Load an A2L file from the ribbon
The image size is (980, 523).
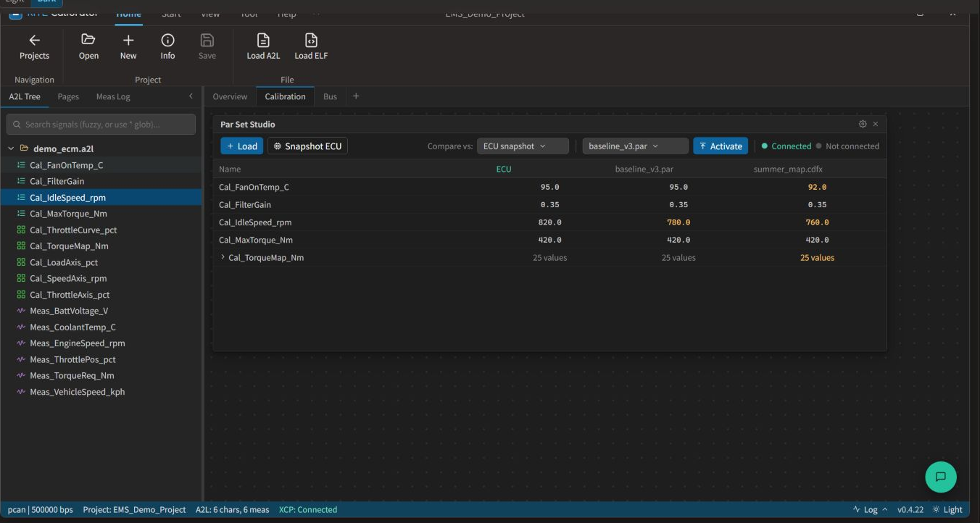pos(263,47)
